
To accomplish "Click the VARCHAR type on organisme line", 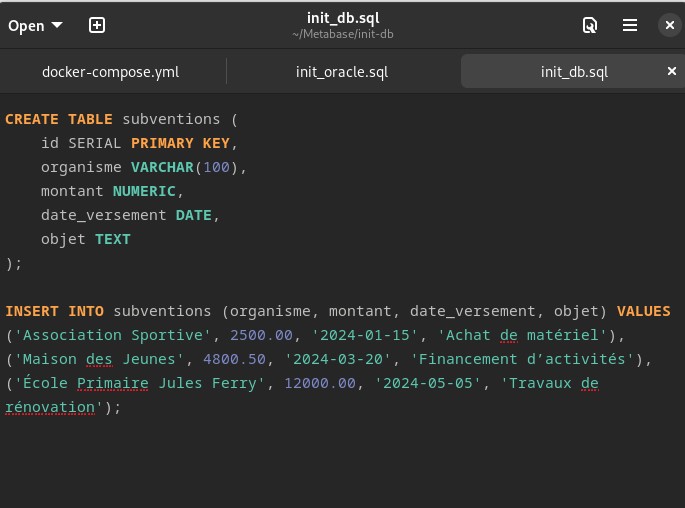I will pyautogui.click(x=160, y=167).
